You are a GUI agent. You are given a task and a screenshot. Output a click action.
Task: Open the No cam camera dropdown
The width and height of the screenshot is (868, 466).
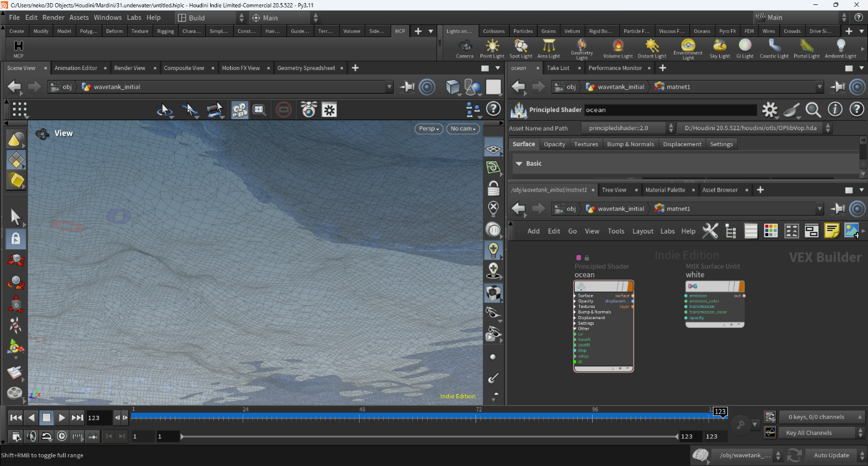click(x=463, y=129)
